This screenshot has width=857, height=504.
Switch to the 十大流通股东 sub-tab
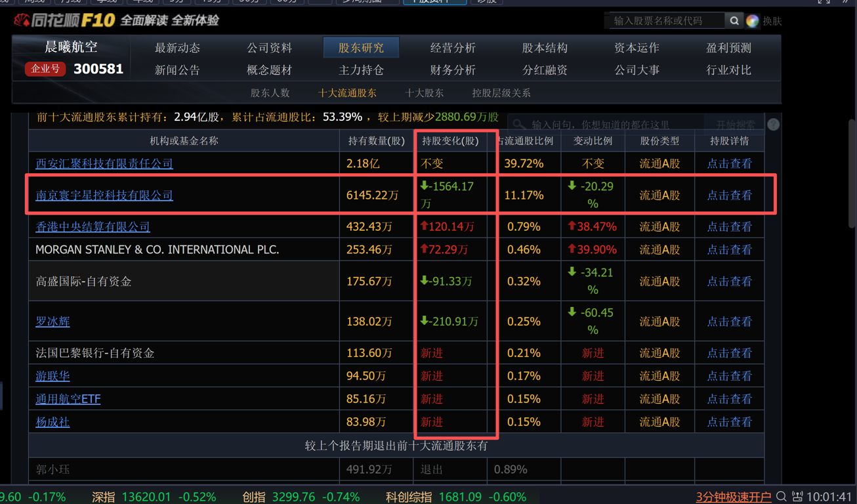[x=347, y=93]
